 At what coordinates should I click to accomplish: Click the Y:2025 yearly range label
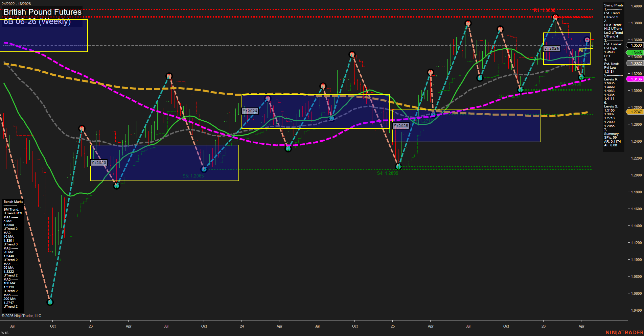[x=401, y=126]
